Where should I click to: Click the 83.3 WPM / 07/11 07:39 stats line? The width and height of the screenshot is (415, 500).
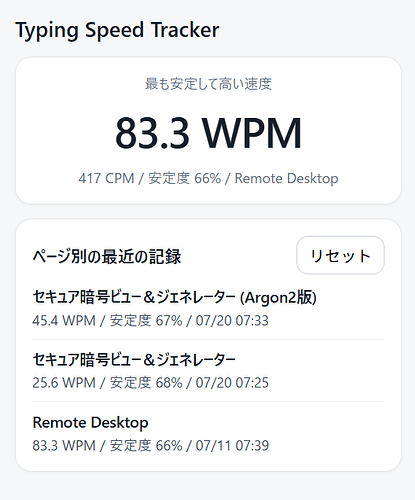tap(150, 446)
